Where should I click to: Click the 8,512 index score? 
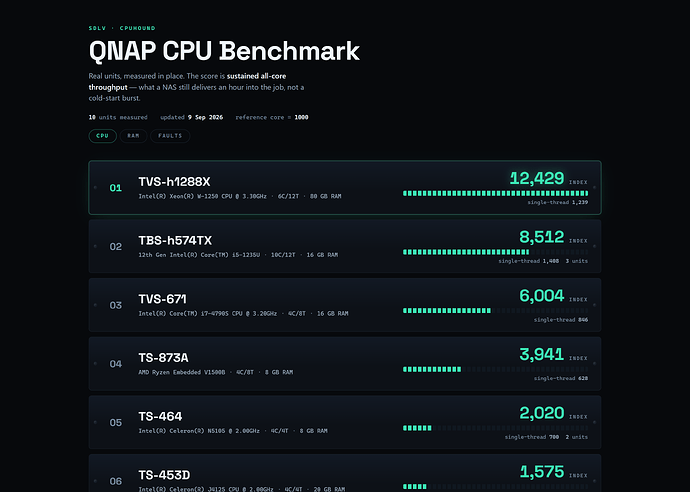[x=542, y=237]
